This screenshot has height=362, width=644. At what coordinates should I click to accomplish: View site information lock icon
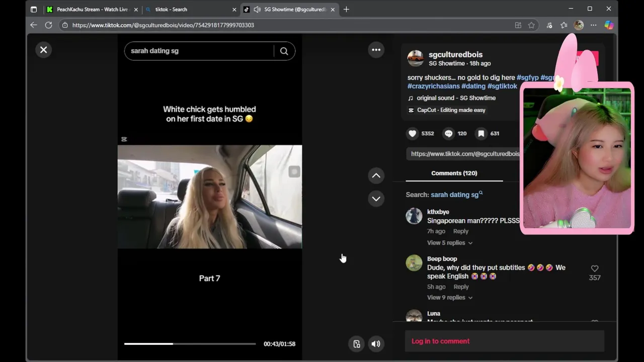[65, 25]
